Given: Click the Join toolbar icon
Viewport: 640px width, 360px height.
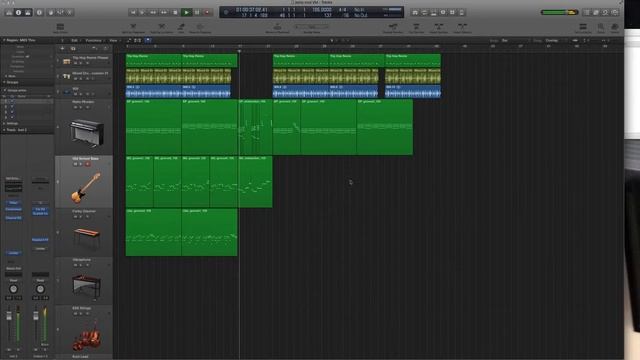Looking at the screenshot, I should pyautogui.click(x=181, y=28).
